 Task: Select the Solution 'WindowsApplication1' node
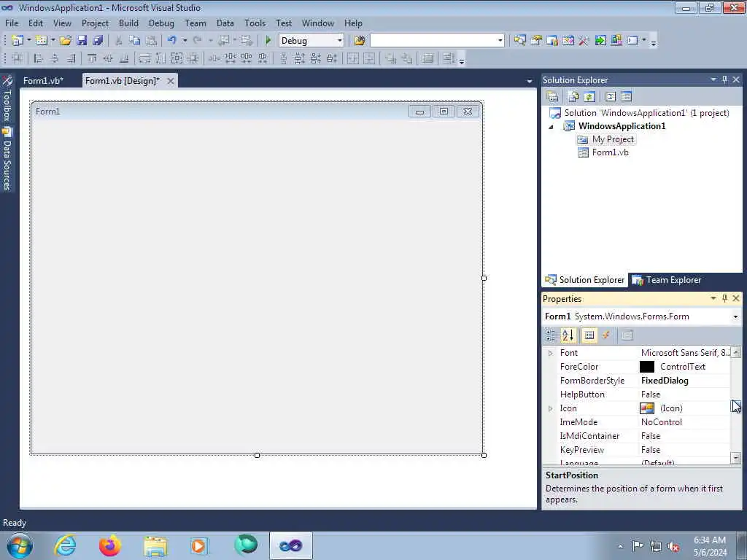coord(646,113)
